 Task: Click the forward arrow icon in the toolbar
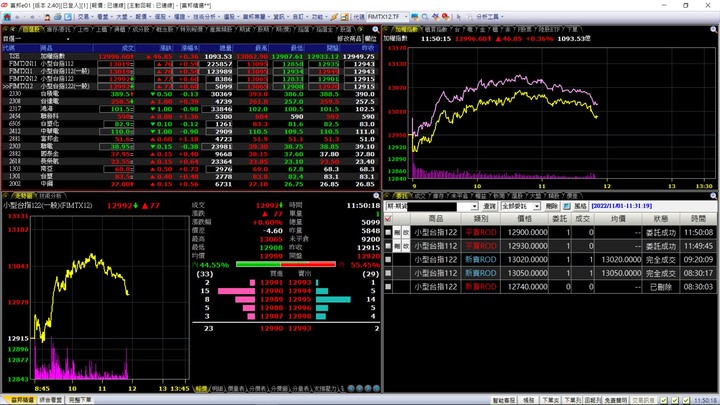pyautogui.click(x=31, y=17)
